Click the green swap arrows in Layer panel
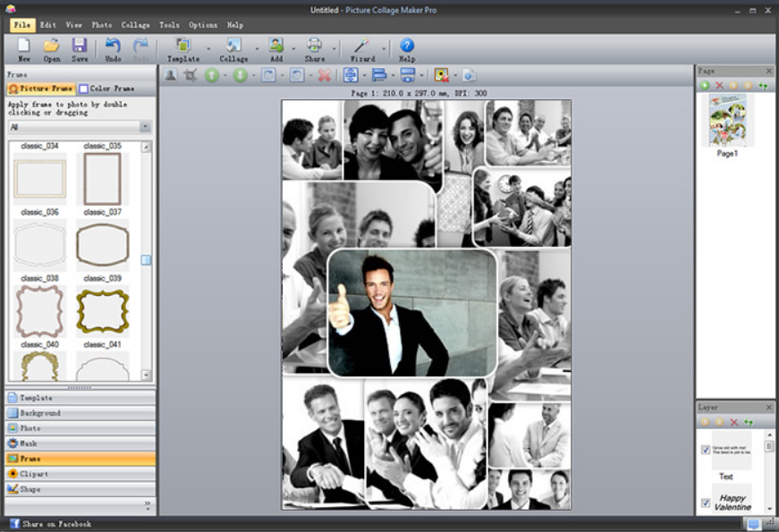Image resolution: width=779 pixels, height=532 pixels. (749, 422)
